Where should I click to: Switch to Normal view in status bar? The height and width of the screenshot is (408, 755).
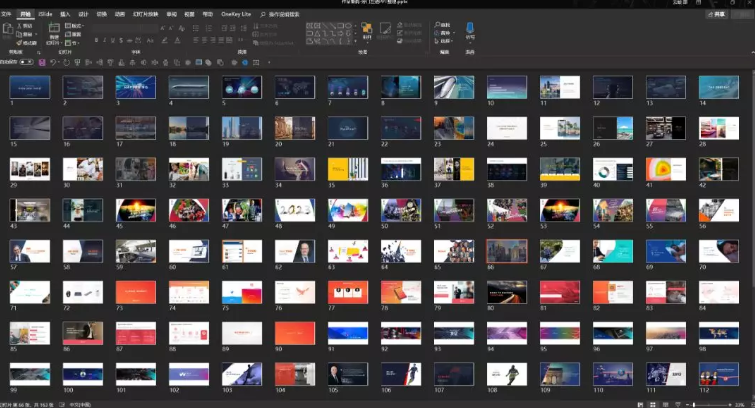point(640,405)
